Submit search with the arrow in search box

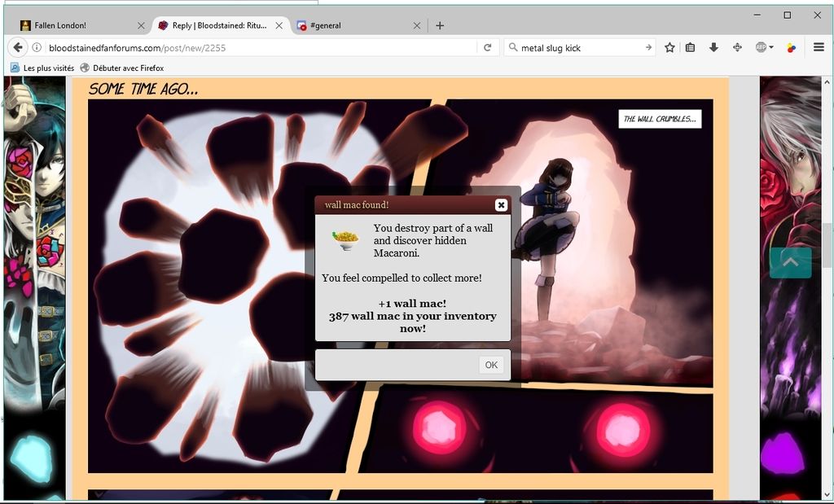[648, 47]
